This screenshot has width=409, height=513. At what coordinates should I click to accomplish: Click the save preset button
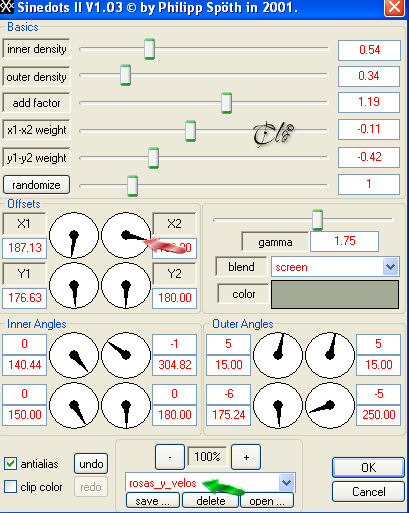(x=153, y=501)
